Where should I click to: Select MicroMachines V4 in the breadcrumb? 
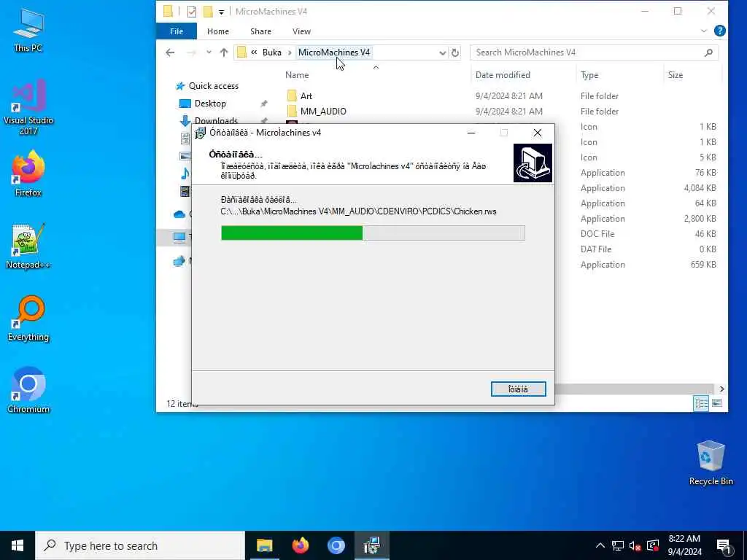[334, 52]
